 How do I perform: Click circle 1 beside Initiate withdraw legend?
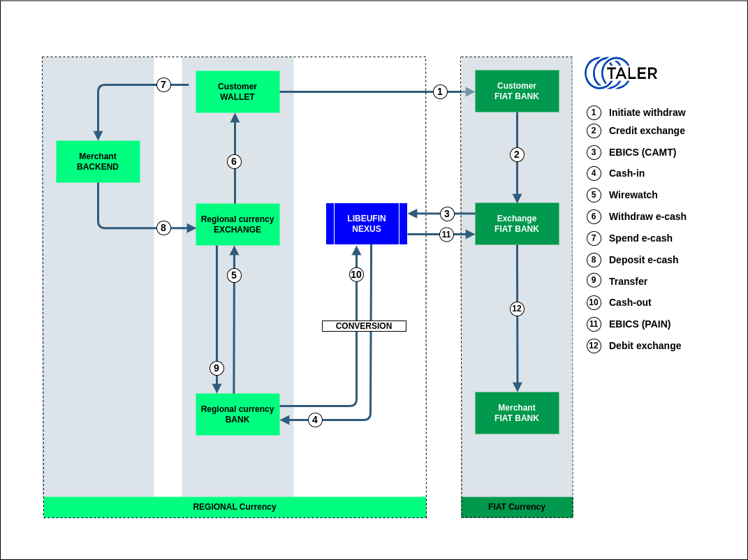tap(594, 112)
